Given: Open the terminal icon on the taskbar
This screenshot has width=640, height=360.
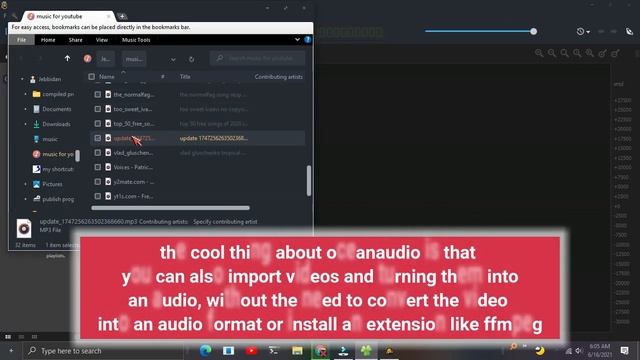Looking at the screenshot, I should click(274, 350).
